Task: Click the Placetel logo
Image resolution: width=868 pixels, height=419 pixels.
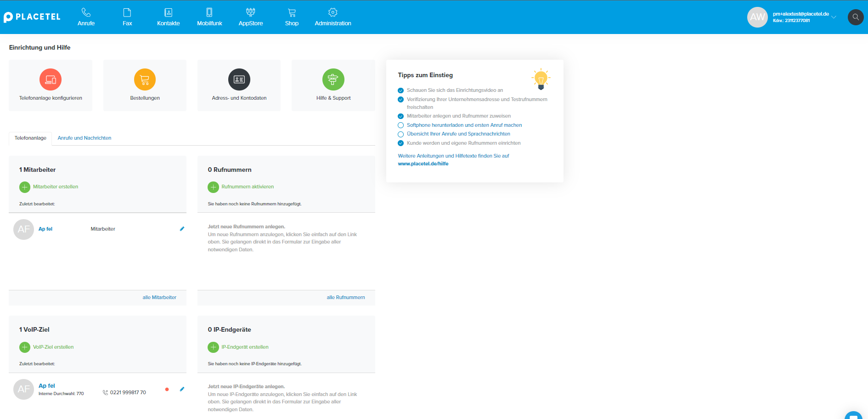Action: click(32, 17)
